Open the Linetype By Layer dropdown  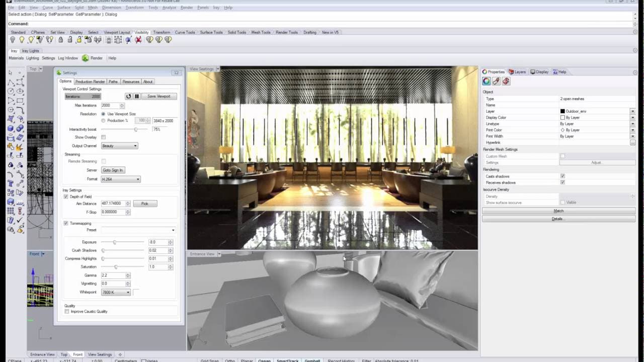[632, 124]
